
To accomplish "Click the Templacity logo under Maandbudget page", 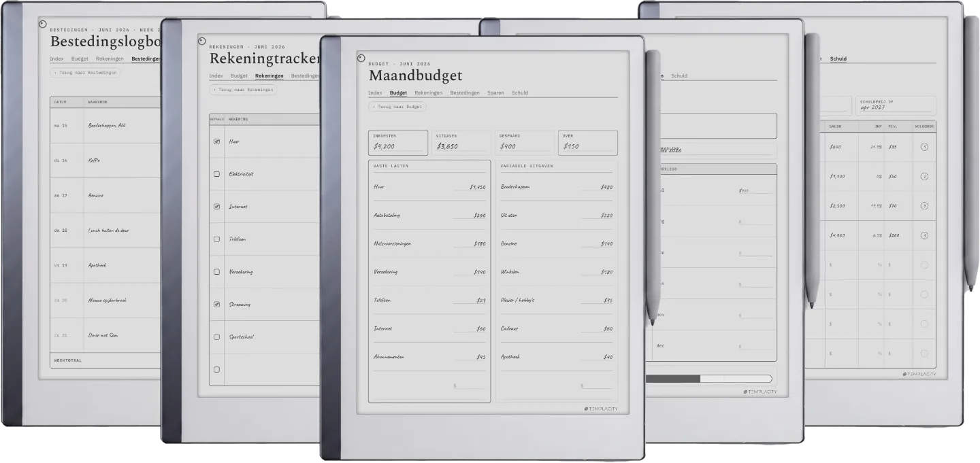I will 601,409.
